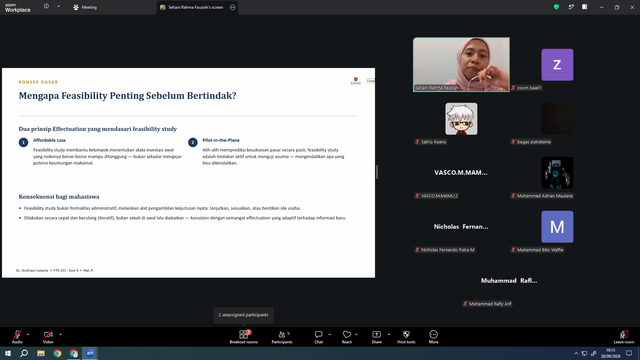Unmute microphone with the Audio button
This screenshot has width=640, height=360.
17,337
